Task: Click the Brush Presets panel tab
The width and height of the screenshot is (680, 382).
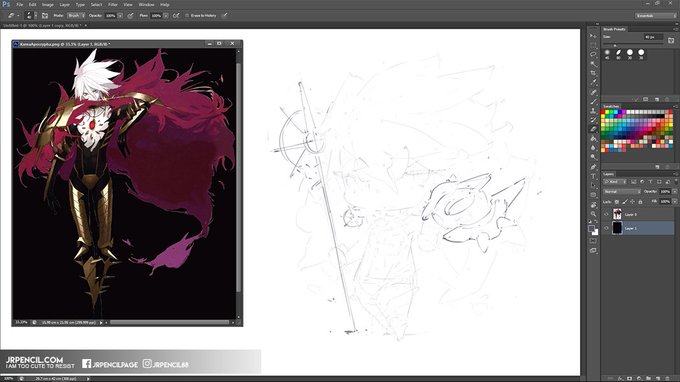Action: pos(614,29)
